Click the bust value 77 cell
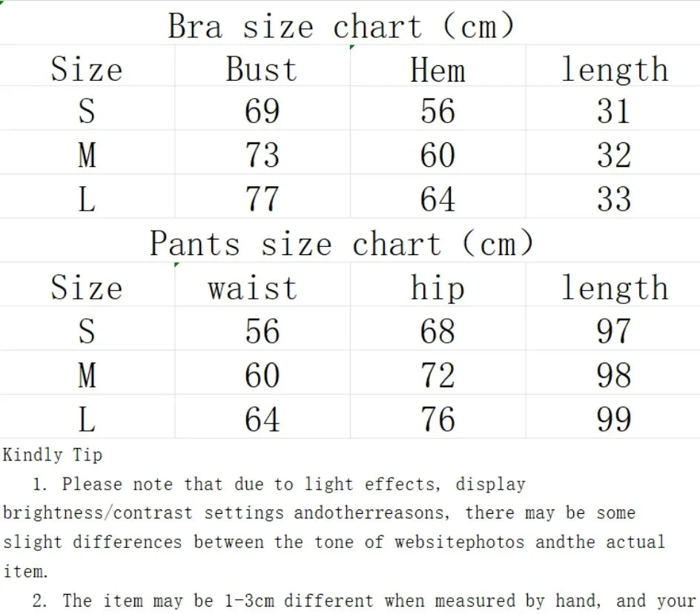The height and width of the screenshot is (614, 700). [x=262, y=199]
